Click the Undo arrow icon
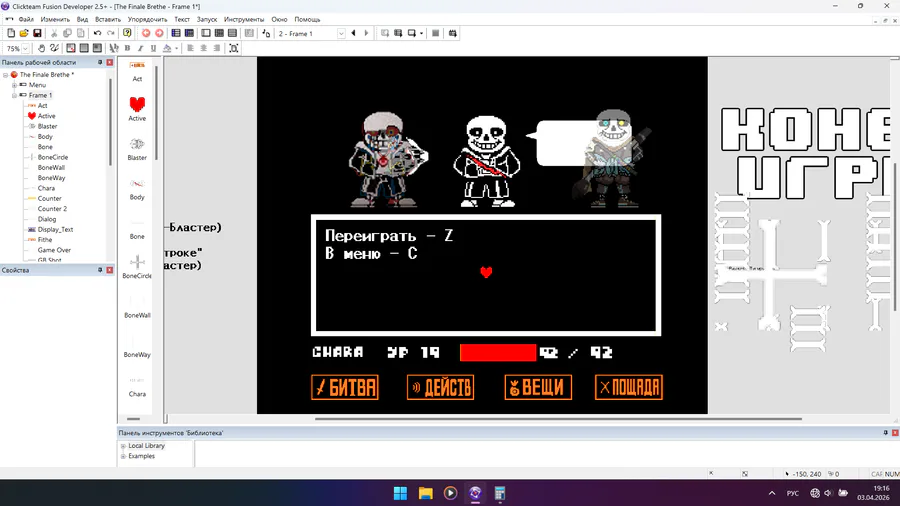Image resolution: width=900 pixels, height=506 pixels. [98, 33]
